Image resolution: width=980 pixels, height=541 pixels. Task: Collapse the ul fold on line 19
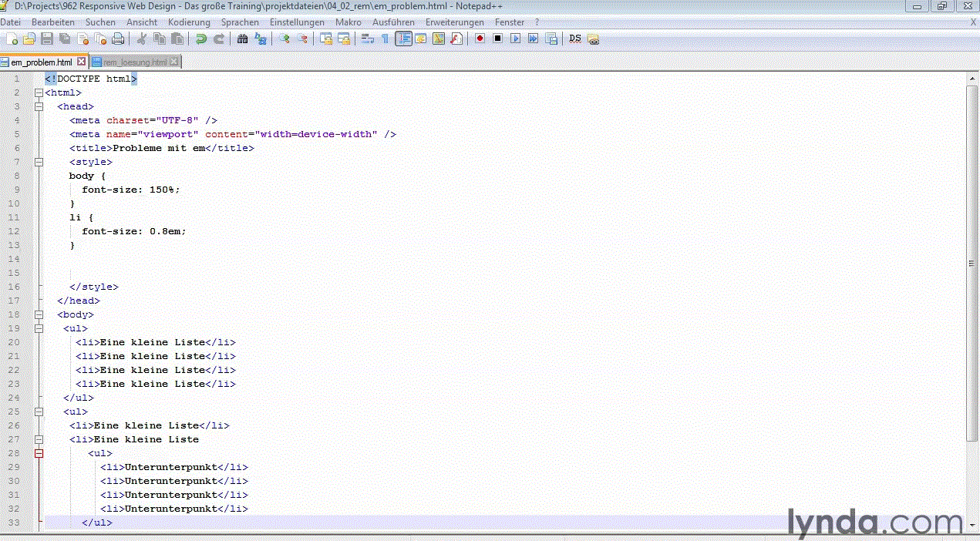coord(39,328)
